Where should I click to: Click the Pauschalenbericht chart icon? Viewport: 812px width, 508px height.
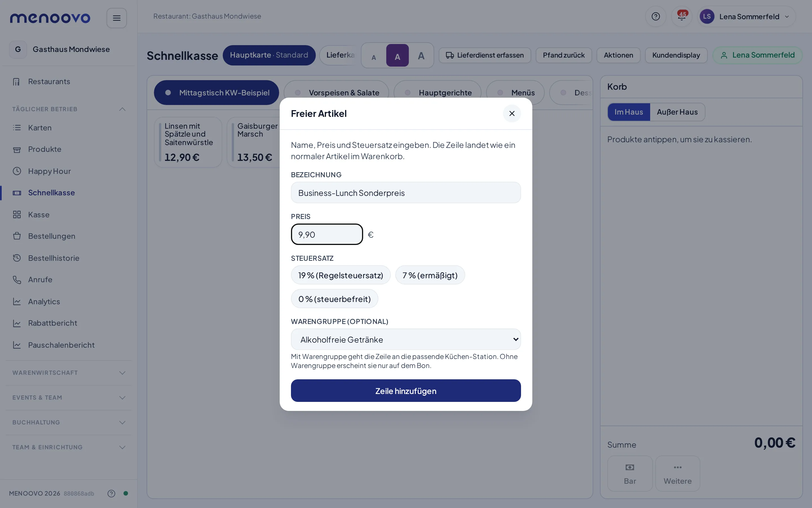[x=17, y=345]
